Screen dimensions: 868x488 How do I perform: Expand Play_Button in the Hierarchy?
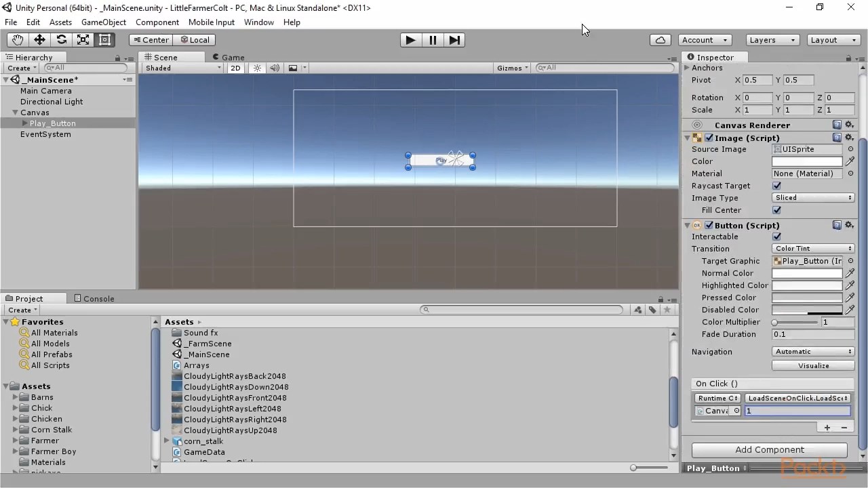click(25, 123)
